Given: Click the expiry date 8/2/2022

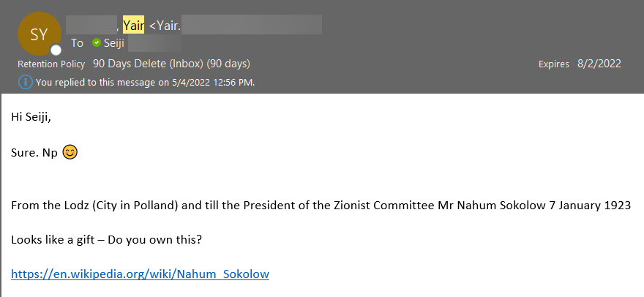Looking at the screenshot, I should (x=599, y=64).
